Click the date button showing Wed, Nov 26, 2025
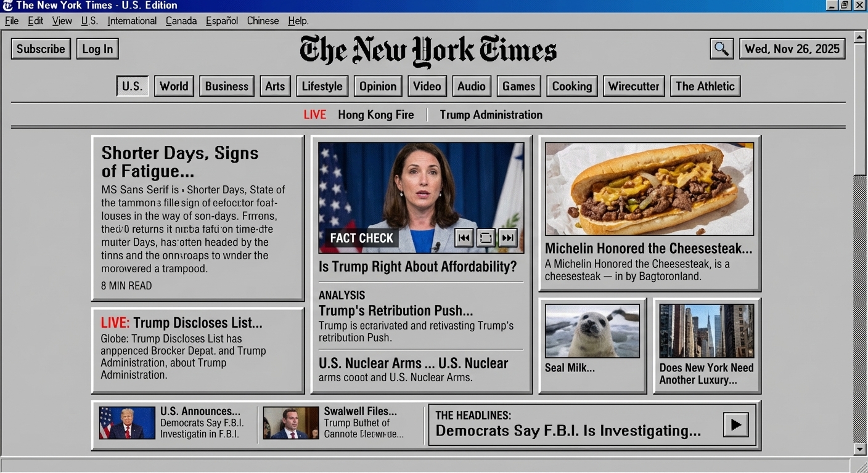 (x=792, y=49)
